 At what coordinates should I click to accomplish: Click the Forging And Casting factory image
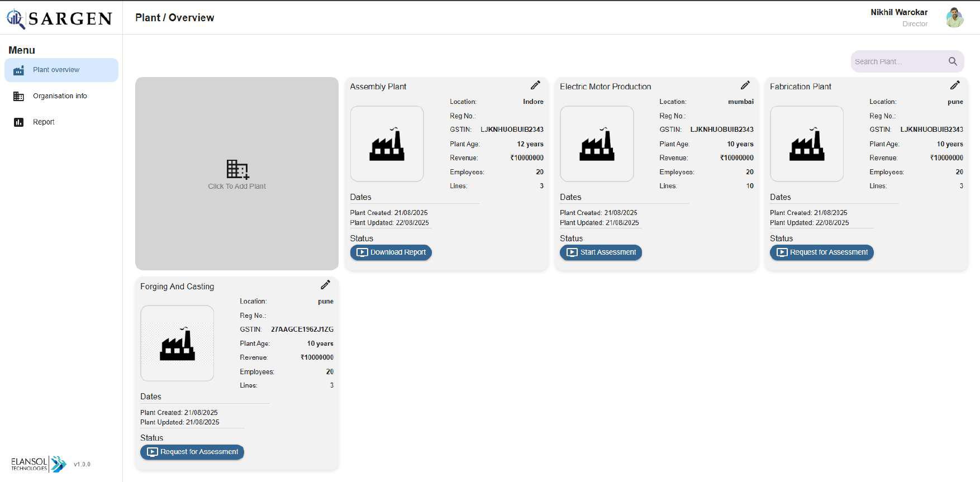[x=177, y=343]
